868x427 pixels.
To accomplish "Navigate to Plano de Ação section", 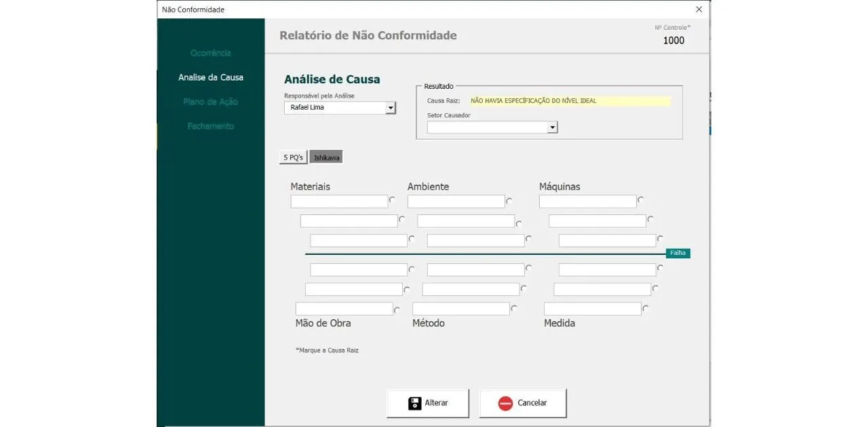I will [211, 101].
